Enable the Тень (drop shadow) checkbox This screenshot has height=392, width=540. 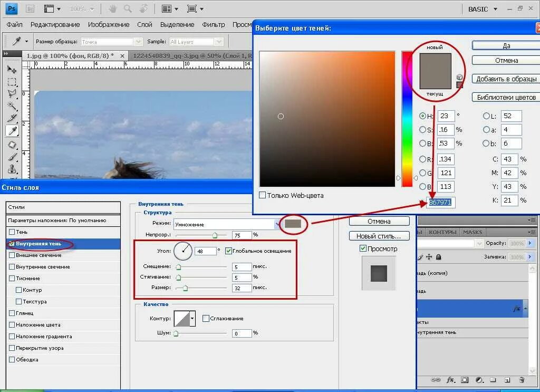click(12, 232)
